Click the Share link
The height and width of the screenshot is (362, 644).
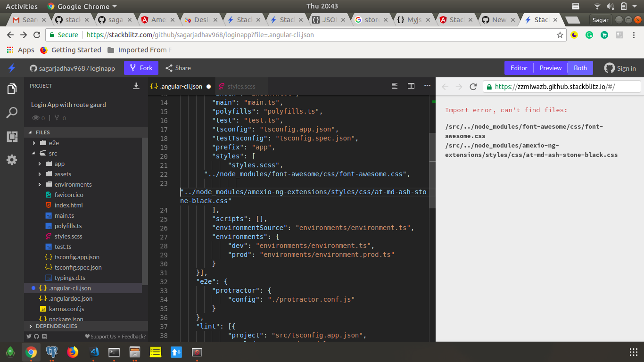pyautogui.click(x=178, y=68)
